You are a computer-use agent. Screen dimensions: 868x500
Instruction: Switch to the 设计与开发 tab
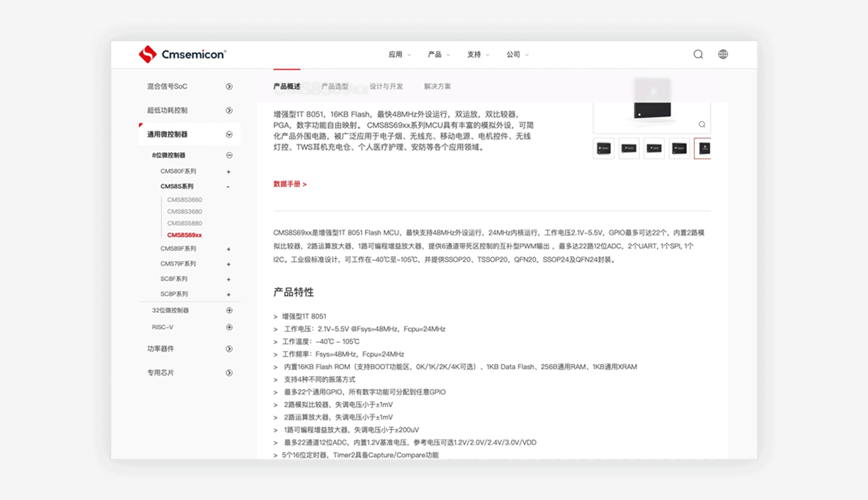[386, 86]
